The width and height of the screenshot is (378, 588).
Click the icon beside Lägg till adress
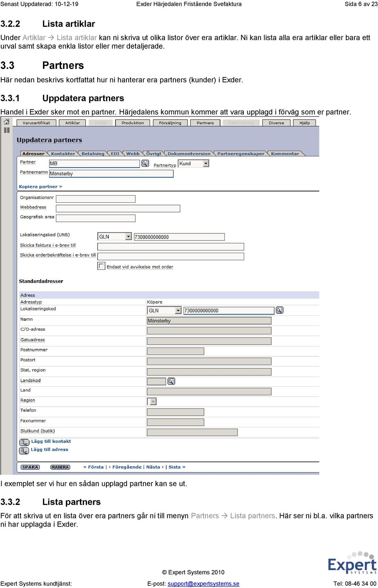click(x=24, y=450)
